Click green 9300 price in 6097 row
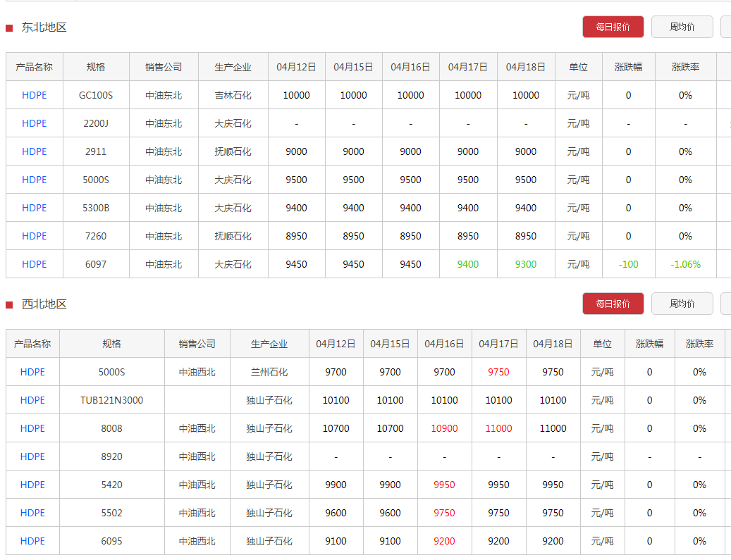This screenshot has height=560, width=731. pos(526,265)
